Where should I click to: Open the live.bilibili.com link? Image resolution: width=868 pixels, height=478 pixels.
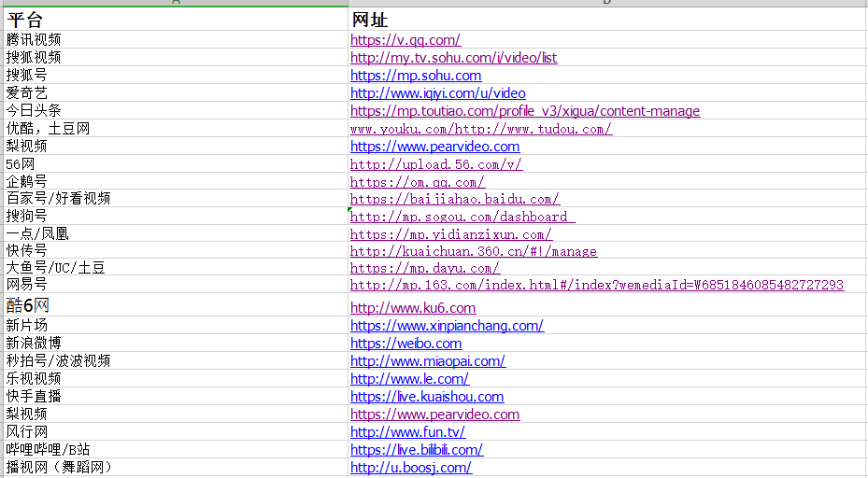[x=417, y=449]
